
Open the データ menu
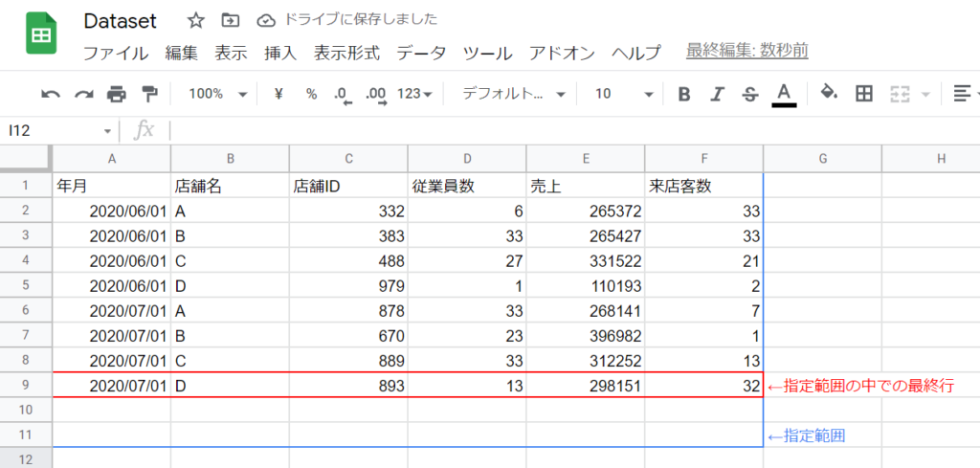420,53
